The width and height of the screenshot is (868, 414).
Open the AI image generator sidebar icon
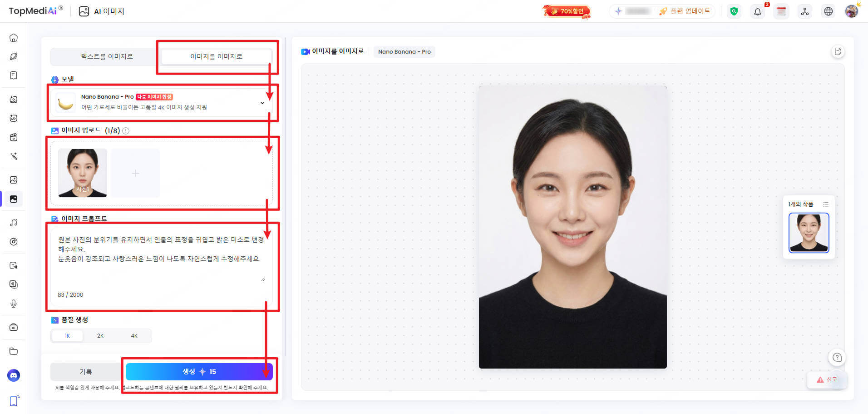click(13, 199)
